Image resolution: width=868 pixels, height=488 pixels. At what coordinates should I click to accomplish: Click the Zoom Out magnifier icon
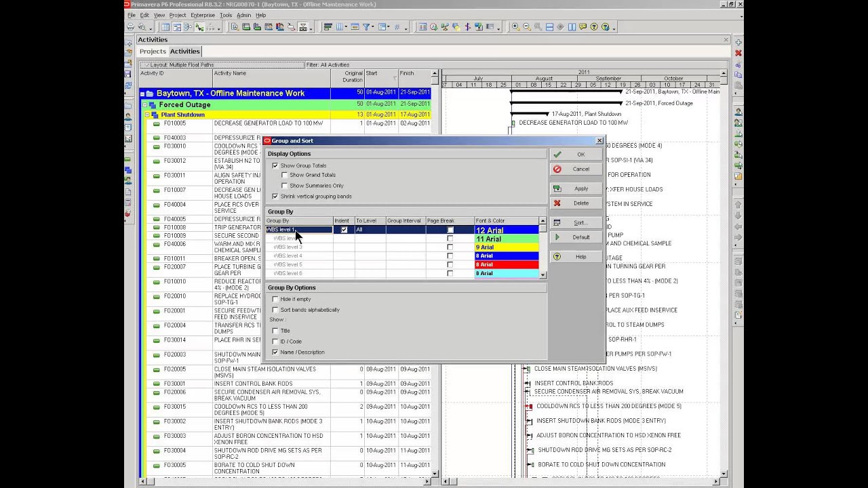[x=526, y=27]
